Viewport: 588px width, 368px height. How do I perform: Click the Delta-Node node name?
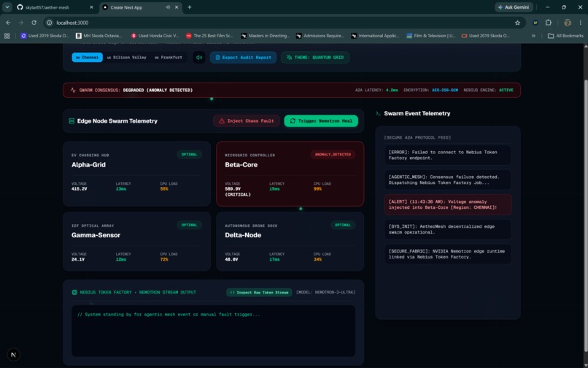click(x=243, y=235)
